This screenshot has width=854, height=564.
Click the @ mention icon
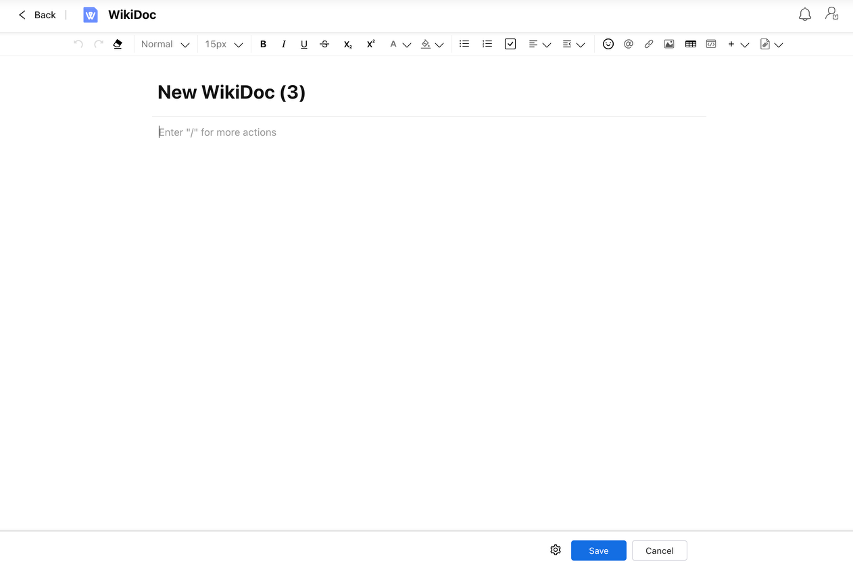[x=628, y=44]
